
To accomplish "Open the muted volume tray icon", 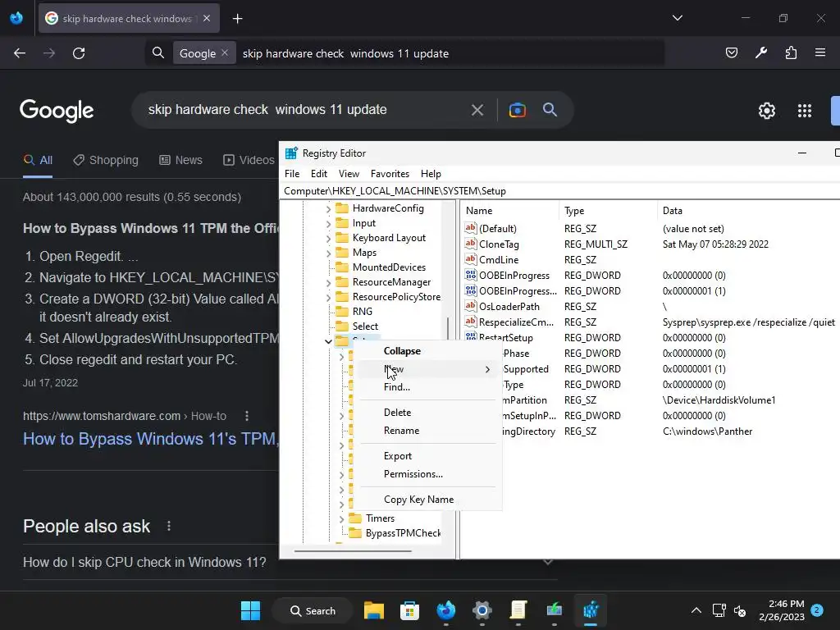I will point(740,610).
